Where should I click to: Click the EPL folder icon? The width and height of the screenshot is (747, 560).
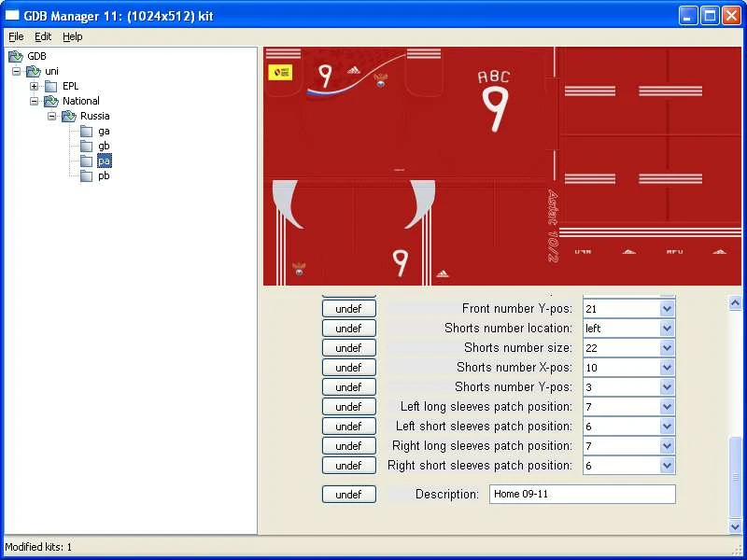click(49, 86)
